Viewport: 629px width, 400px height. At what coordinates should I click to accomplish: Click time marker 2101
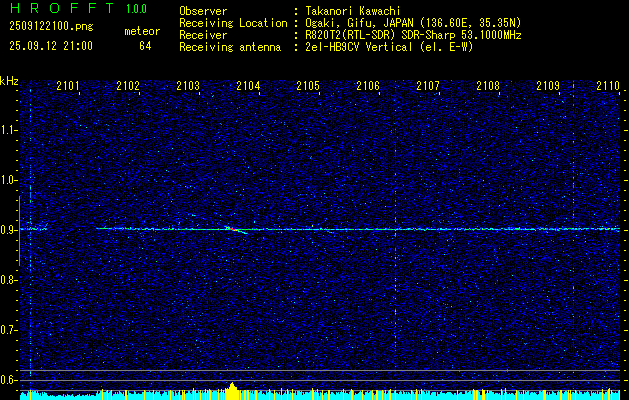point(68,86)
